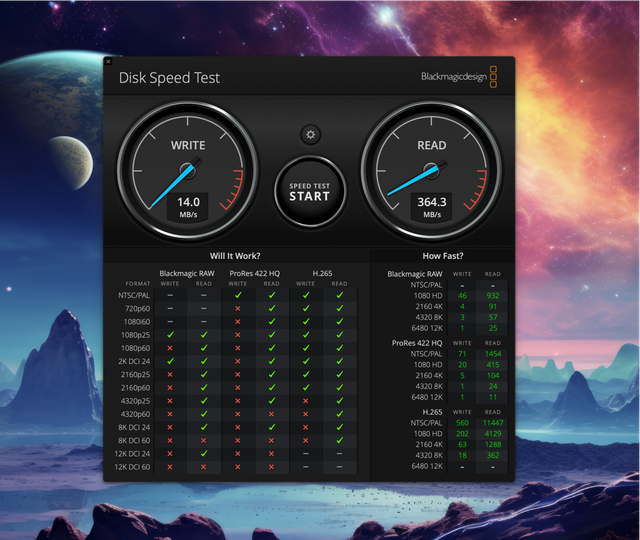Image resolution: width=640 pixels, height=540 pixels.
Task: Click the 4320p60 format row label
Action: click(x=136, y=414)
